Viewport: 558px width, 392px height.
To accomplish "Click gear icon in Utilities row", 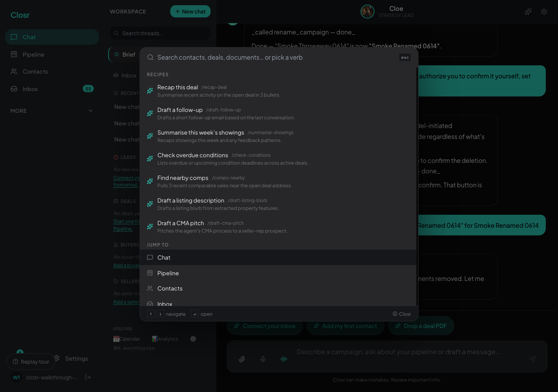I will 193,339.
